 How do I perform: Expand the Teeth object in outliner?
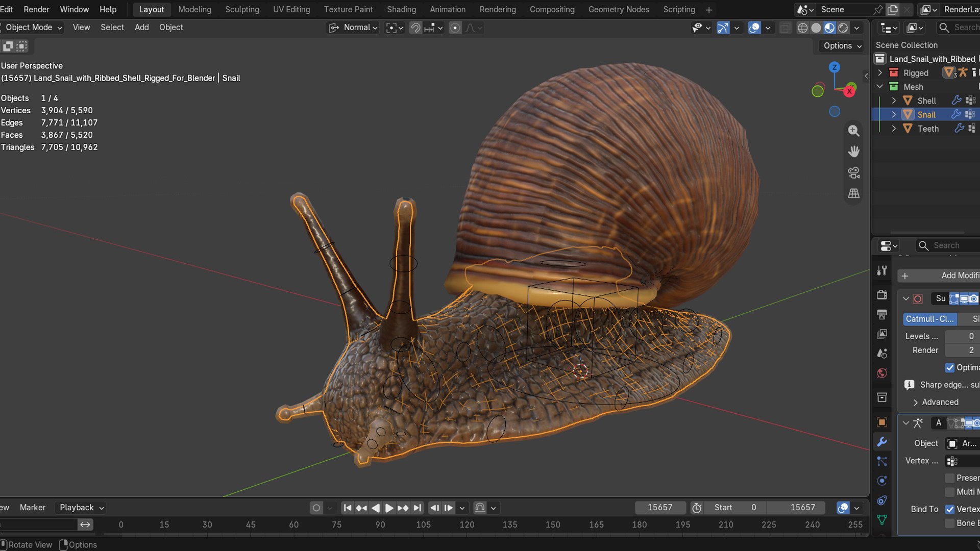(x=894, y=129)
